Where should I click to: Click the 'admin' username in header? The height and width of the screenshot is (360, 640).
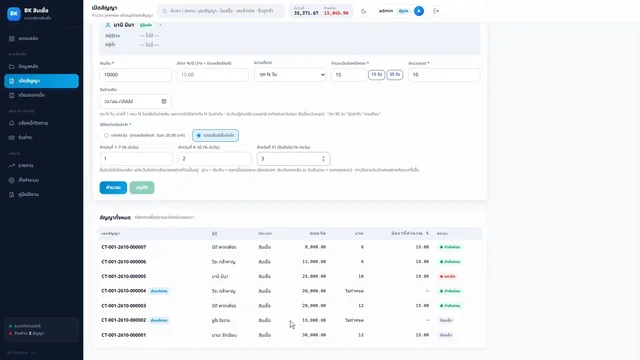386,11
